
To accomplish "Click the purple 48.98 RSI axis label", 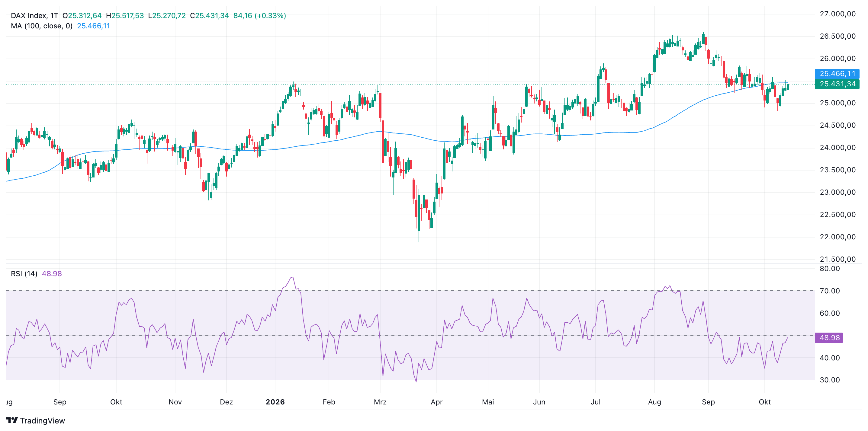I will click(829, 337).
